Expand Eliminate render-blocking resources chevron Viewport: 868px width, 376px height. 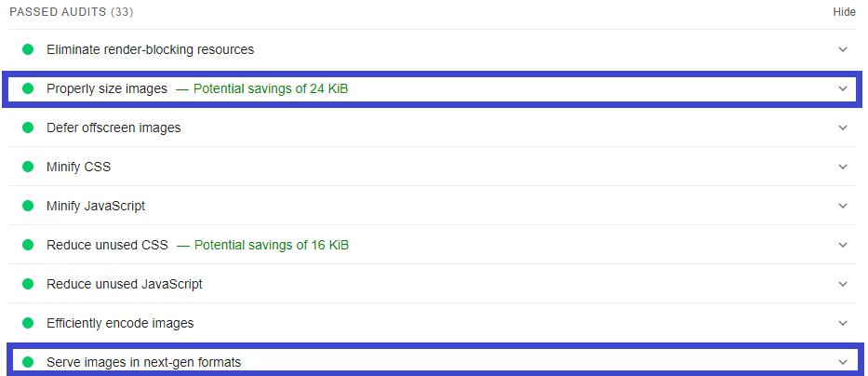pos(843,49)
